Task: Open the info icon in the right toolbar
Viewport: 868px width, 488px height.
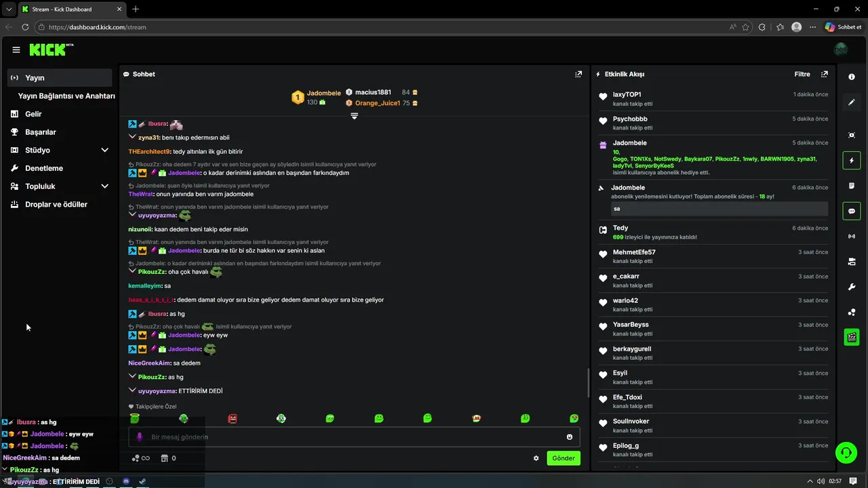Action: (852, 77)
